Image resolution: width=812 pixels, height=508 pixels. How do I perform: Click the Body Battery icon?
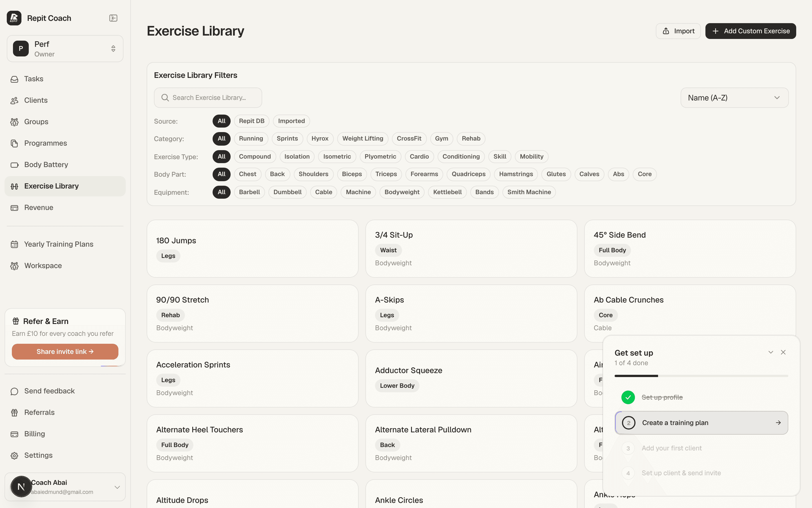(x=14, y=165)
